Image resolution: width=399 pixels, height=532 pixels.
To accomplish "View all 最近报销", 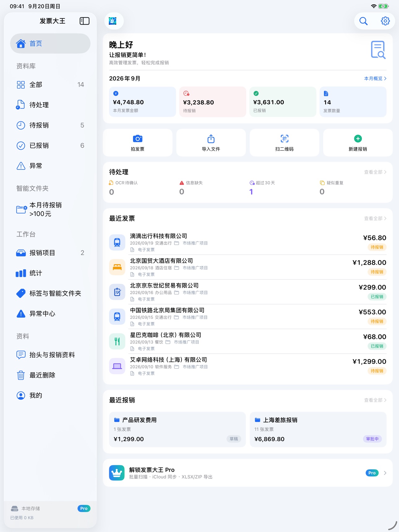I will [375, 400].
